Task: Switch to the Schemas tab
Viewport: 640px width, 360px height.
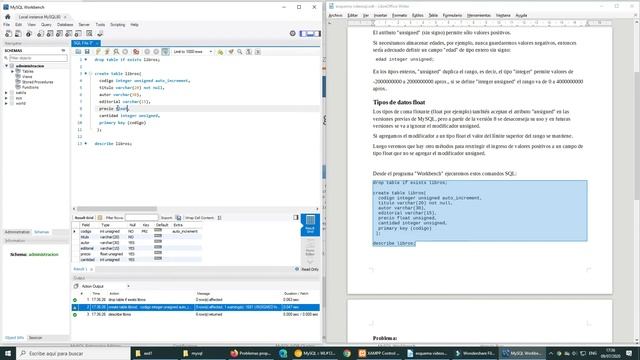Action: pos(41,232)
